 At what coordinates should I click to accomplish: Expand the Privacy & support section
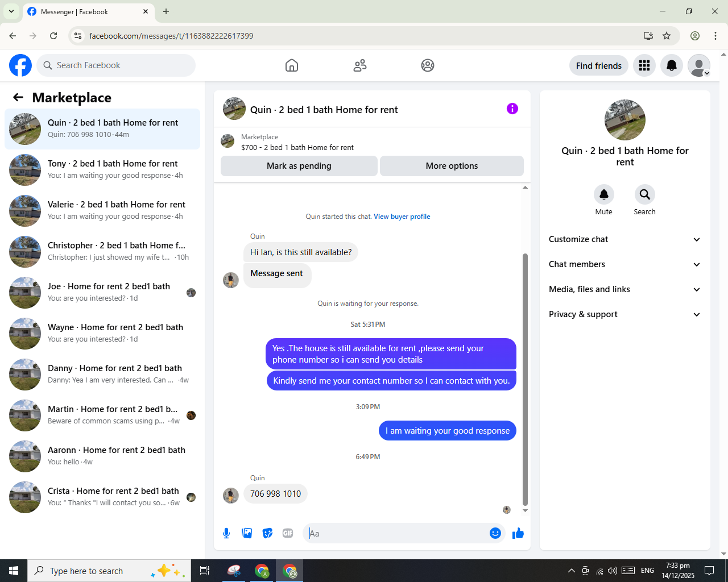click(x=624, y=314)
